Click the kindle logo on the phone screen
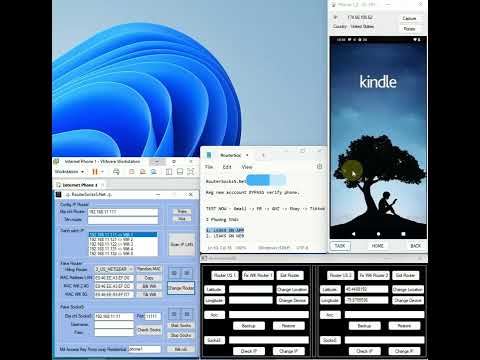 pos(378,82)
